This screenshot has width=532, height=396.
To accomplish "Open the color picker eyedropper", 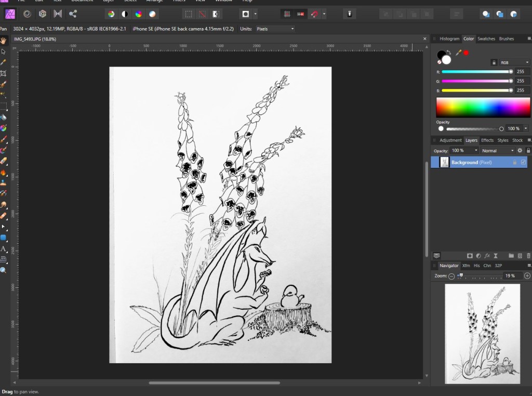I will point(458,53).
